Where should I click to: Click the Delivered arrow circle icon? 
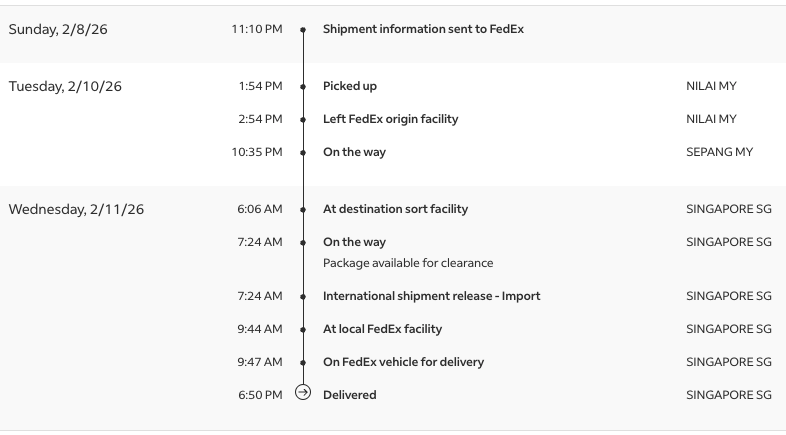[x=303, y=394]
